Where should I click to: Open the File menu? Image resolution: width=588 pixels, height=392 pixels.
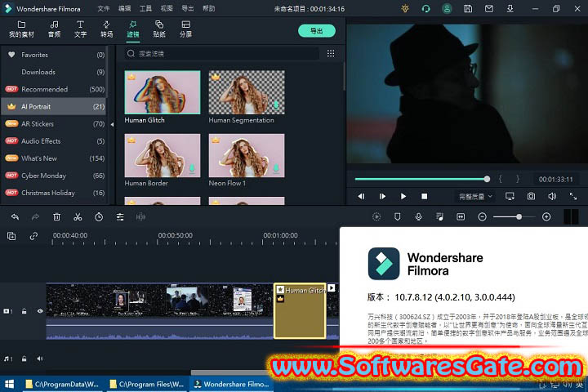click(x=104, y=8)
